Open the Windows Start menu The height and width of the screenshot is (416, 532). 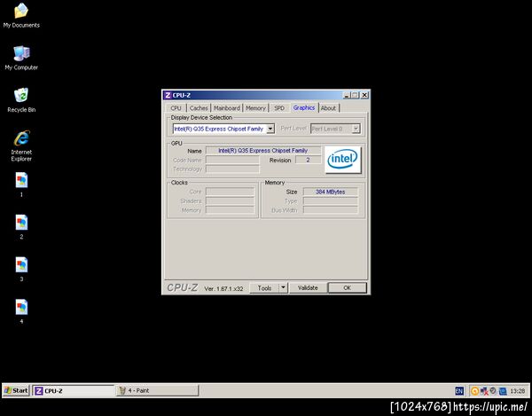click(x=16, y=390)
